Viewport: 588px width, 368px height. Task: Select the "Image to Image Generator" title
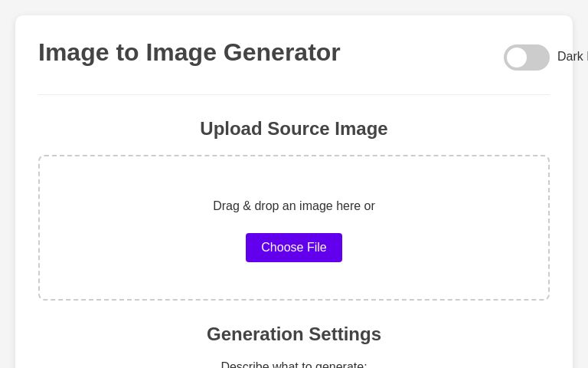(x=189, y=52)
